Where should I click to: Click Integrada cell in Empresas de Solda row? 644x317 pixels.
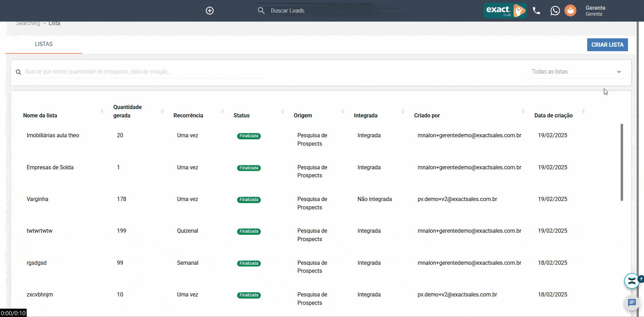(369, 168)
